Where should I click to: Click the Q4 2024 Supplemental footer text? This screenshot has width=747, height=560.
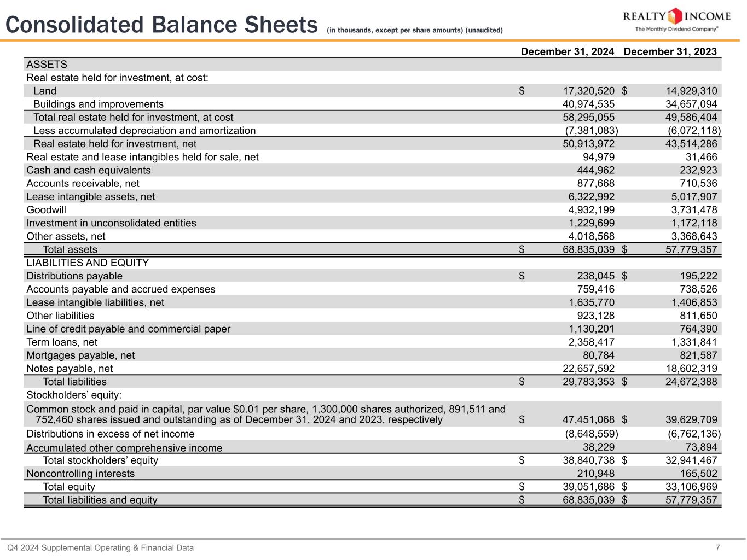[100, 547]
